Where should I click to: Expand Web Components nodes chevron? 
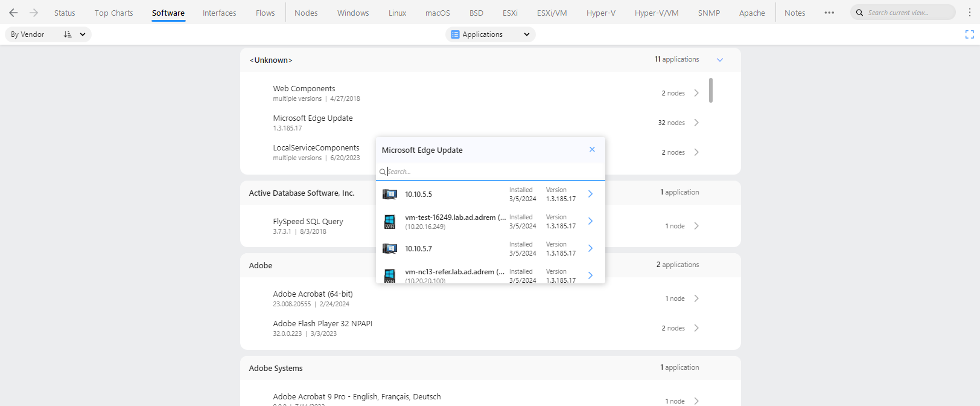tap(696, 93)
